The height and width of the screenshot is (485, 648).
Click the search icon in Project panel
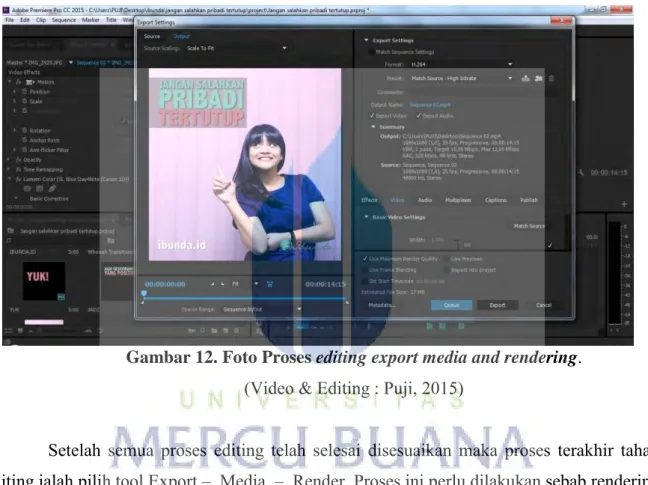coord(9,240)
